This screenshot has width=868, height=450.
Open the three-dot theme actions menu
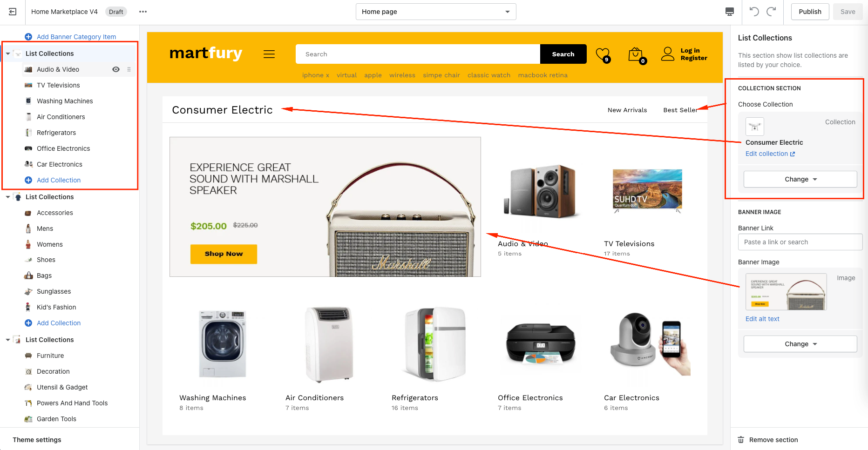(x=143, y=12)
